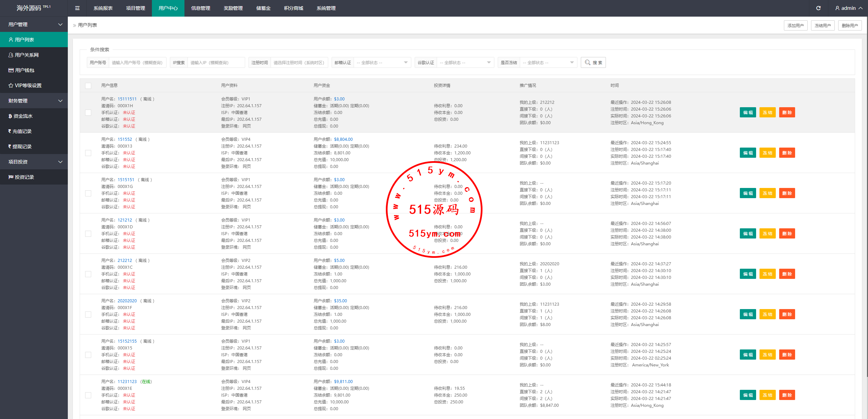868x419 pixels.
Task: Click the 用户账号 search input field
Action: coord(137,62)
